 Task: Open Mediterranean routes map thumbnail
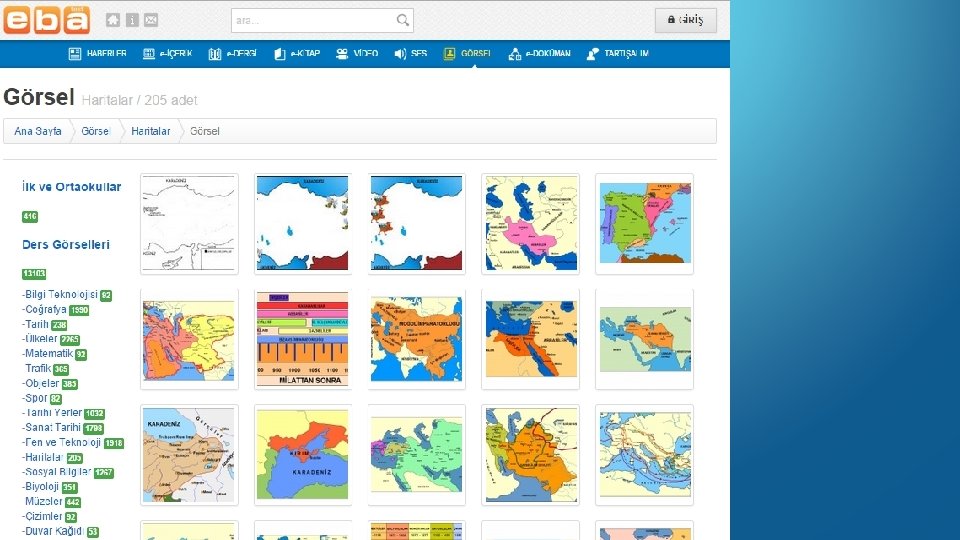click(x=645, y=454)
